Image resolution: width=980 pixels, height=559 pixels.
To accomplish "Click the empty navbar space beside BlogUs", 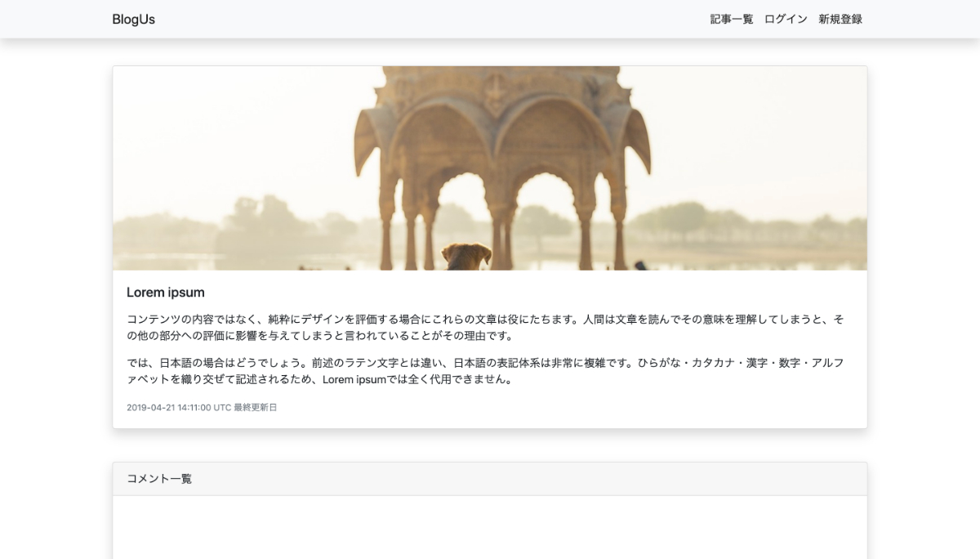I will click(408, 20).
